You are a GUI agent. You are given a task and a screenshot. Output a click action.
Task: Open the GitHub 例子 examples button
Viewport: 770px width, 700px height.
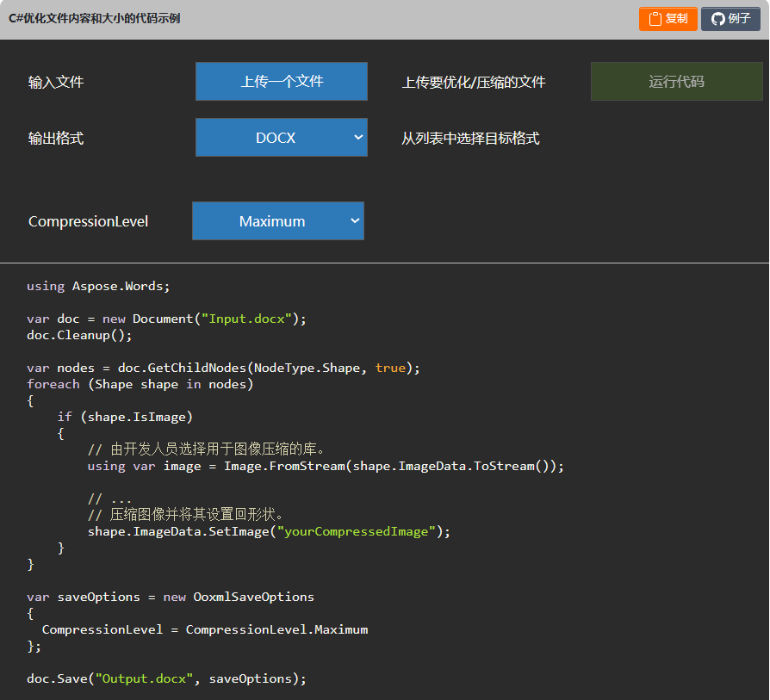[730, 19]
